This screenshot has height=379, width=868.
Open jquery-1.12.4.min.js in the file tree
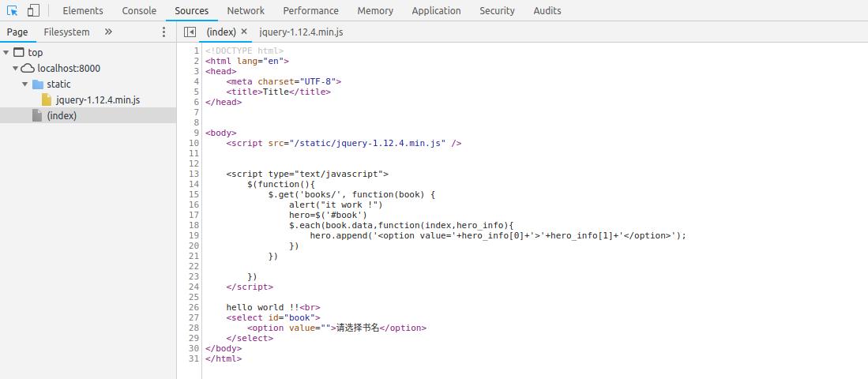click(98, 100)
